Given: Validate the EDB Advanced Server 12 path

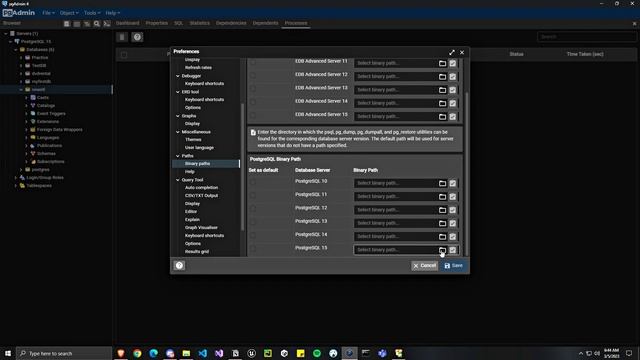Looking at the screenshot, I should (x=453, y=77).
